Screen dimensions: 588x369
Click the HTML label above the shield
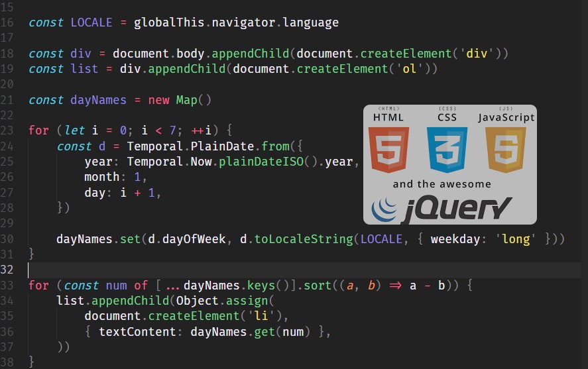tap(388, 117)
